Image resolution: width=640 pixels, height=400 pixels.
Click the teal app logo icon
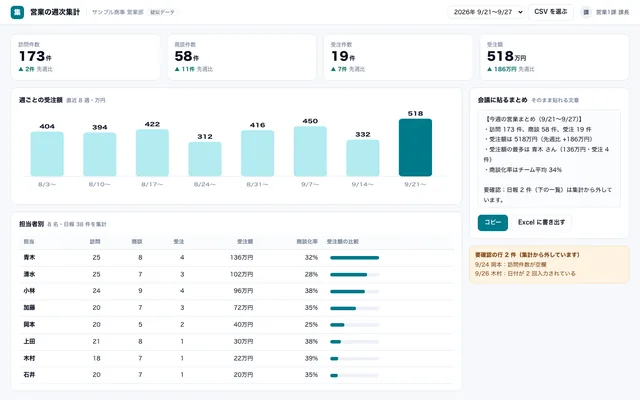(17, 12)
